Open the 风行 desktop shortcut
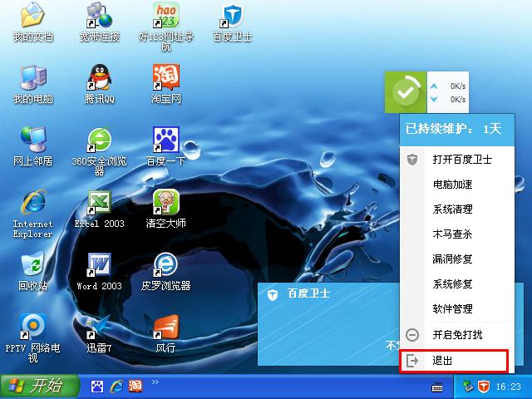 tap(165, 328)
